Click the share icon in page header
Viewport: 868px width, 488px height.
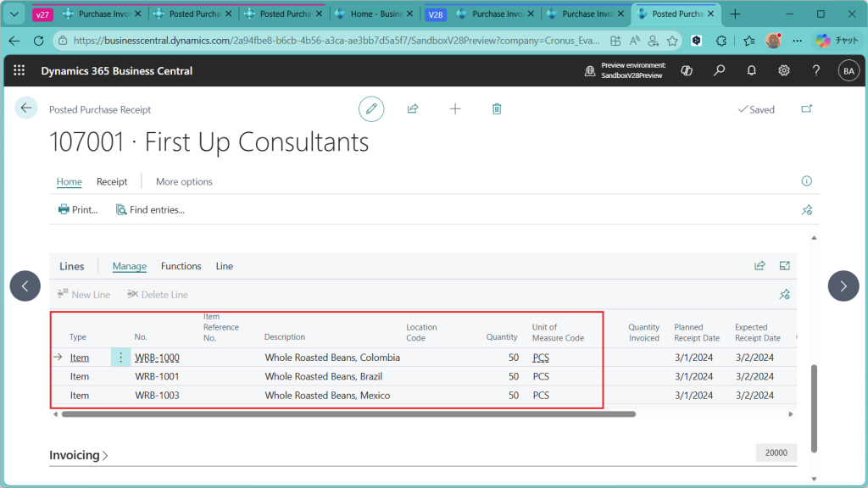click(x=413, y=109)
